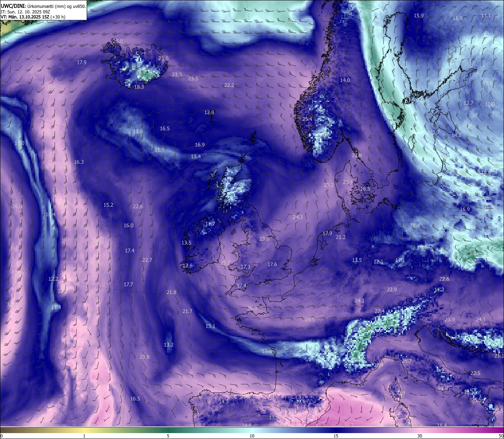504x439 pixels.
Task: Click the colorbar tick label 50
Action: [501, 436]
